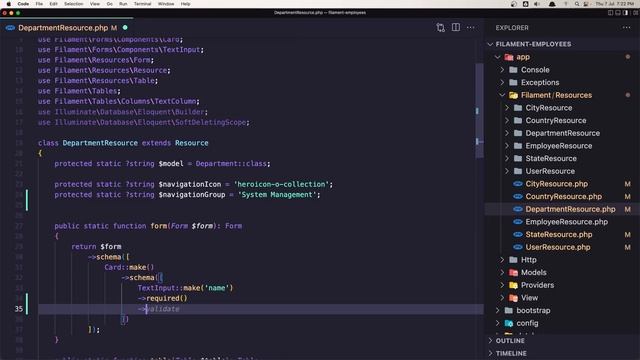Open Explorer views and more actions ellipsis
Image resolution: width=640 pixels, height=360 pixels.
tap(627, 28)
